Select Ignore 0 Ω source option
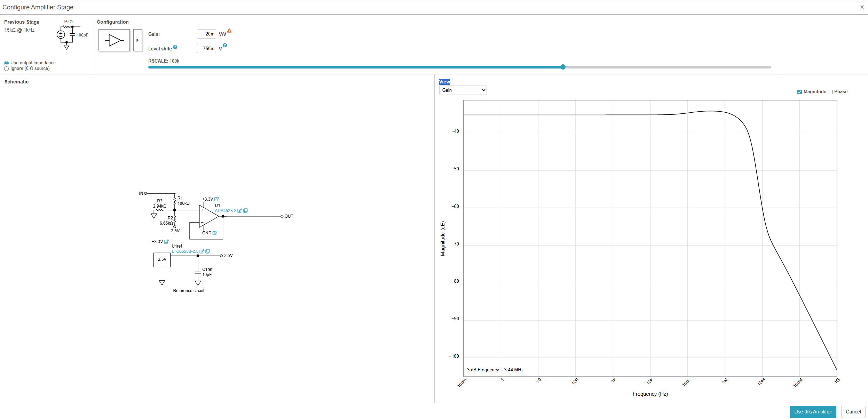The height and width of the screenshot is (419, 868). click(7, 69)
